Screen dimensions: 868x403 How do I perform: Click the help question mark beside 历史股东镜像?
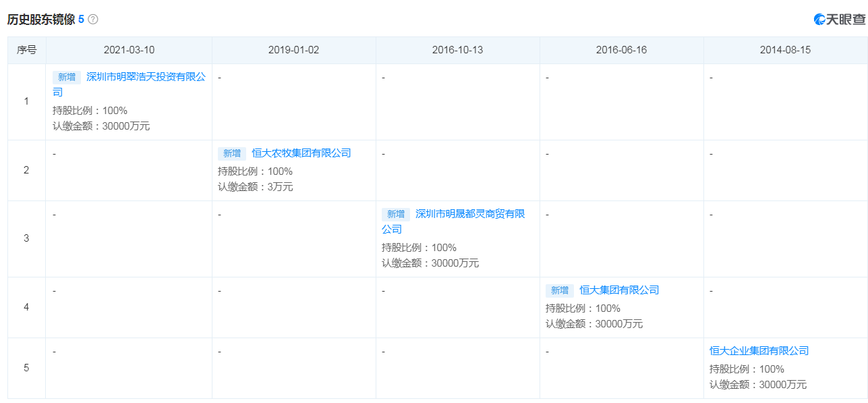[x=93, y=20]
